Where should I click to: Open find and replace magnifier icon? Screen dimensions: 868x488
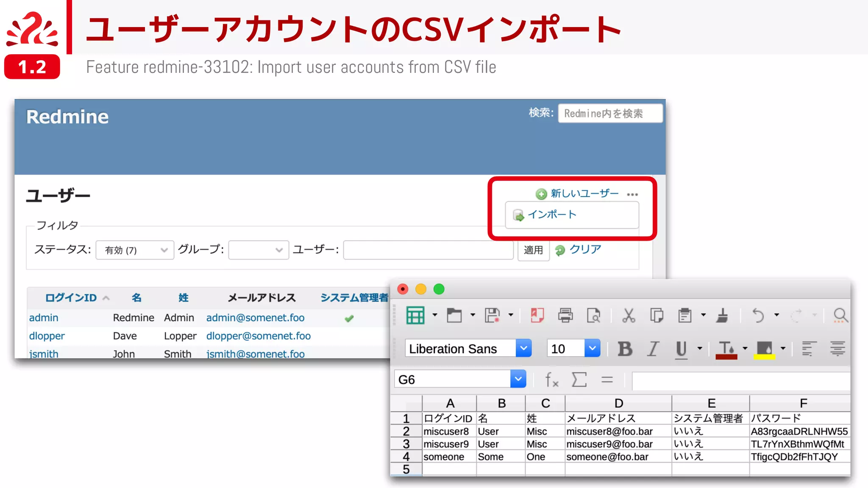840,315
